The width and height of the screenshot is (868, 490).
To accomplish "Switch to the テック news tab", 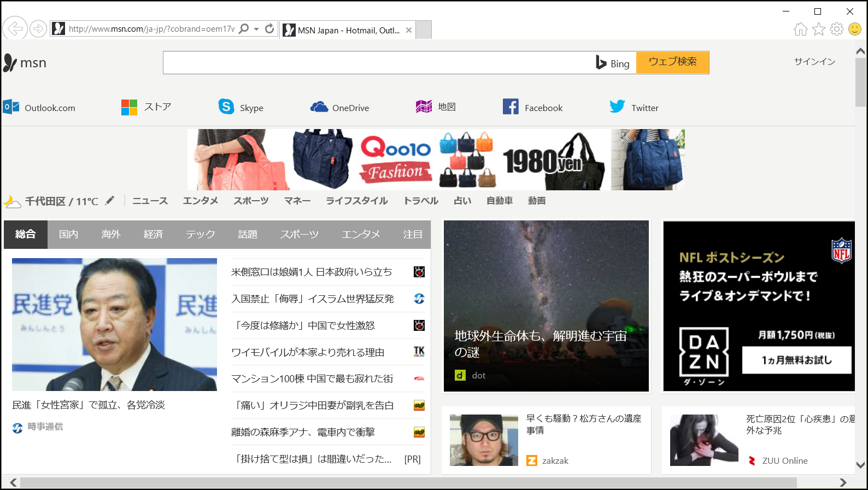I will point(200,235).
